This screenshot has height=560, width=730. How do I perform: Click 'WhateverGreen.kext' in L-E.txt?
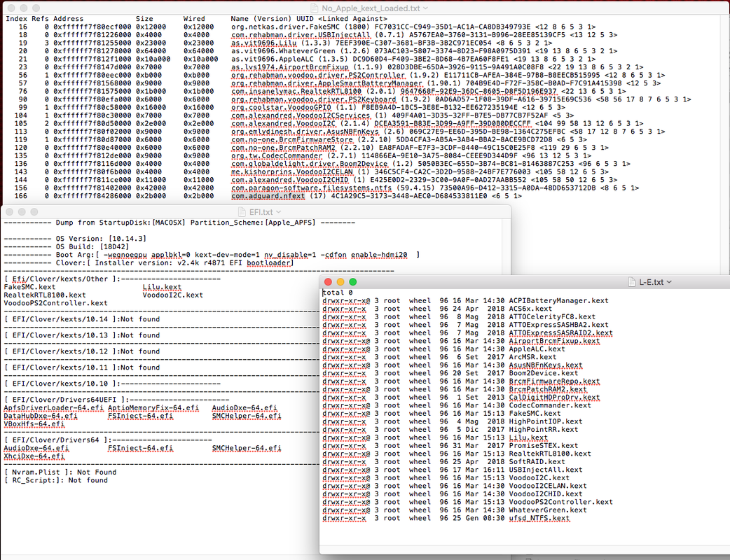pos(548,510)
